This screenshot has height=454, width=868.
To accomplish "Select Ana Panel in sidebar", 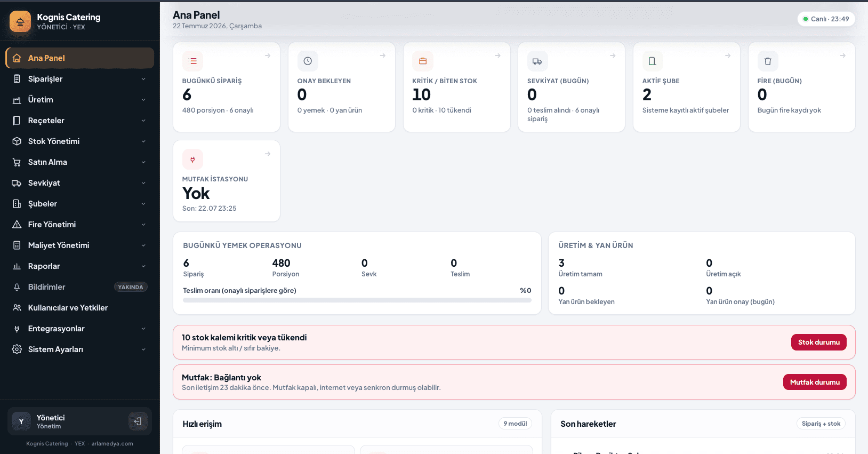I will pos(80,58).
